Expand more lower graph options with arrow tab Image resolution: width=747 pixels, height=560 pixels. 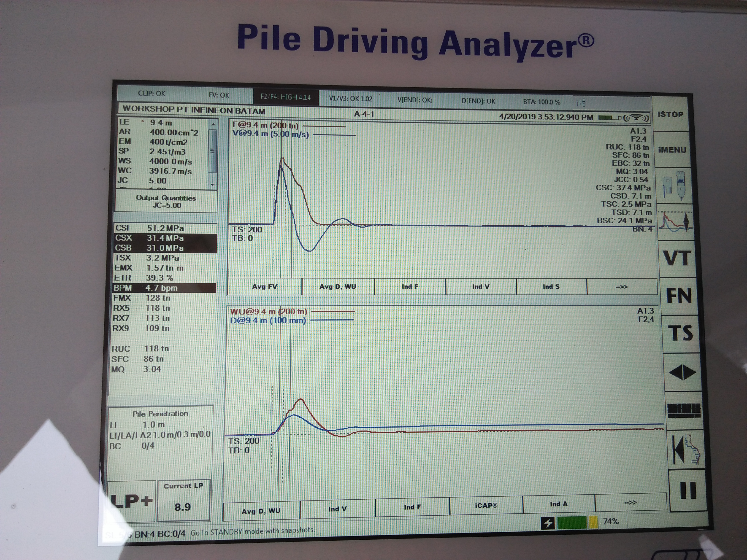630,503
